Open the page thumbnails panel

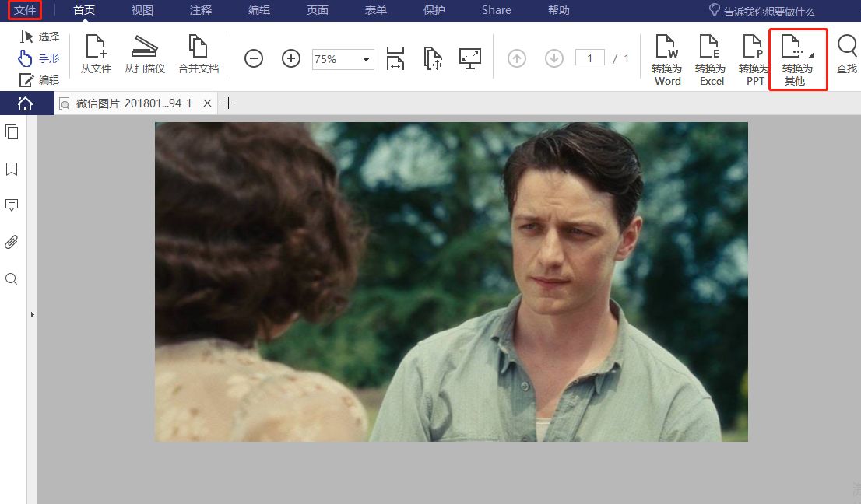pos(12,132)
